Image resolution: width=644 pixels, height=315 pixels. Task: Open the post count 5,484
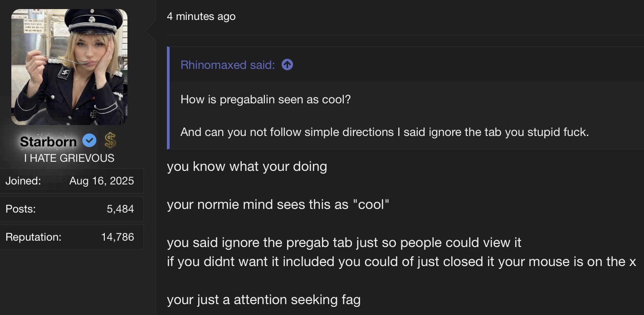[120, 209]
